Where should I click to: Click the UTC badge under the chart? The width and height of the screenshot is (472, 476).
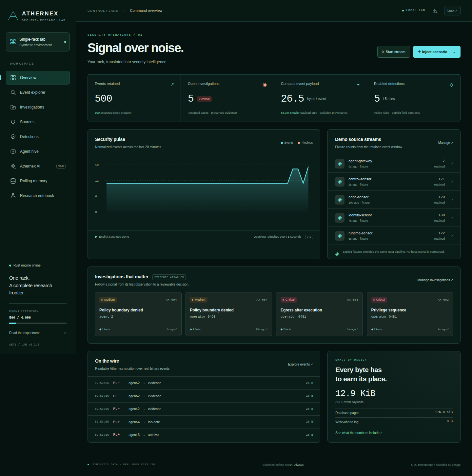(x=309, y=237)
